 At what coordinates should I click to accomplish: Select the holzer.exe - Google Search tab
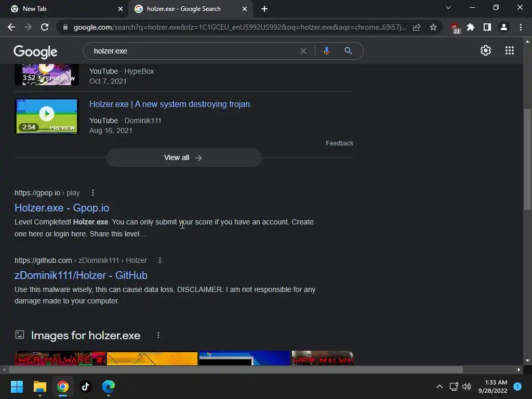click(190, 9)
